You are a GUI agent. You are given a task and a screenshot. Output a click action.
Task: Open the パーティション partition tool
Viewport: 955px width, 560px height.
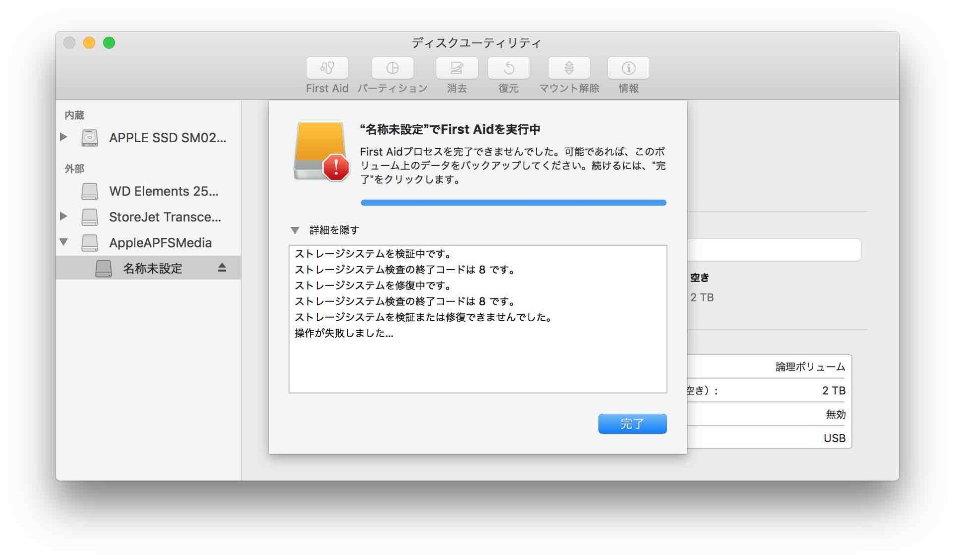point(392,68)
